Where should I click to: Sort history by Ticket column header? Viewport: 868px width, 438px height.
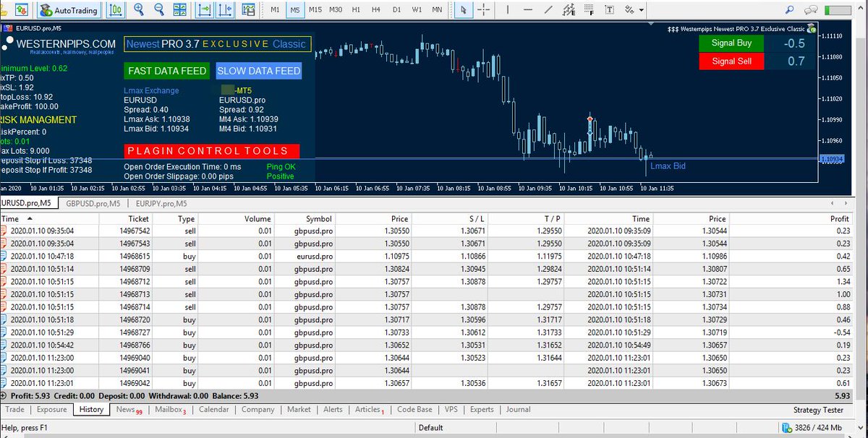click(x=127, y=218)
